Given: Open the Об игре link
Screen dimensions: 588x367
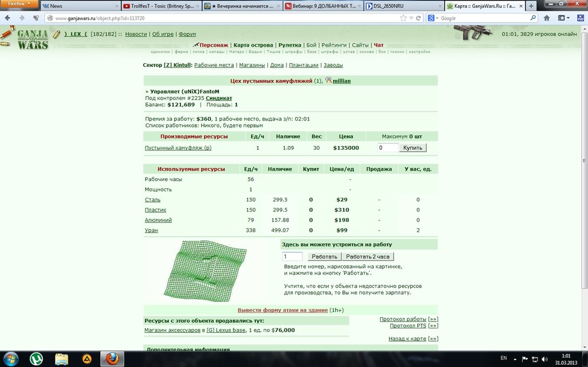Looking at the screenshot, I should click(162, 34).
